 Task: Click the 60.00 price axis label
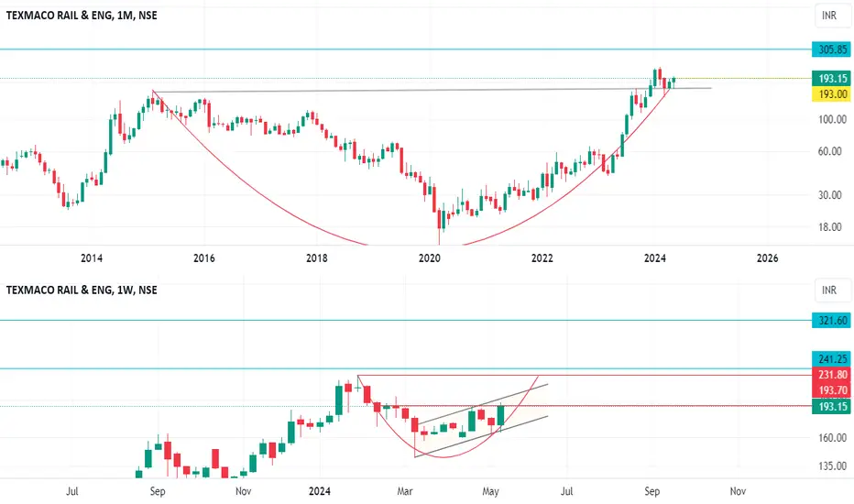(x=830, y=151)
